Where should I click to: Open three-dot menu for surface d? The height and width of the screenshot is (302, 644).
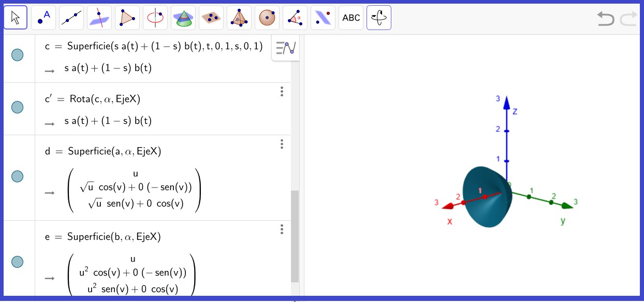click(x=282, y=144)
